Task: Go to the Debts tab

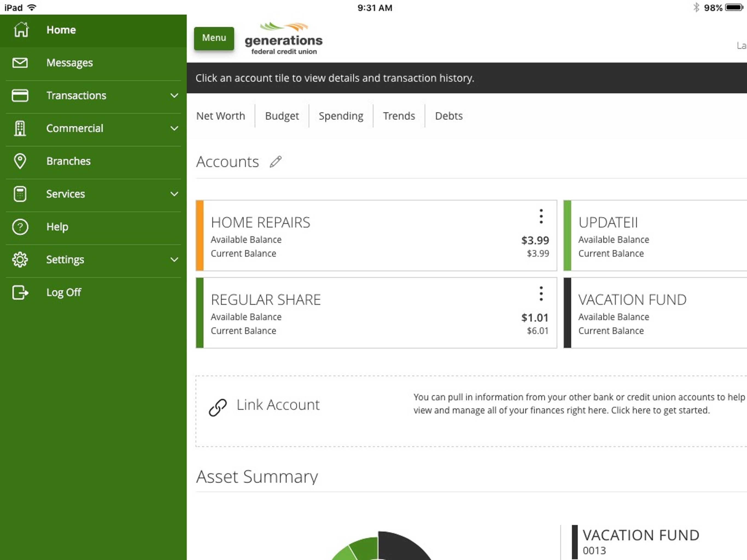Action: pyautogui.click(x=449, y=116)
